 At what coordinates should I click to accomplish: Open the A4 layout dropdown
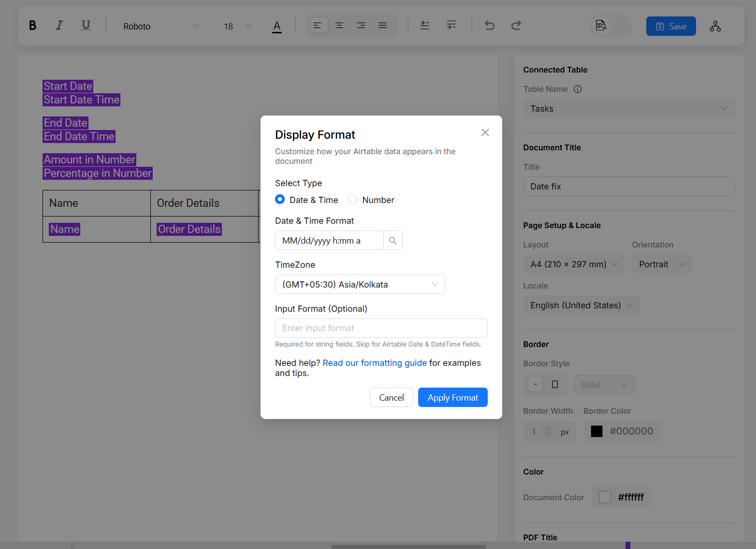click(574, 264)
